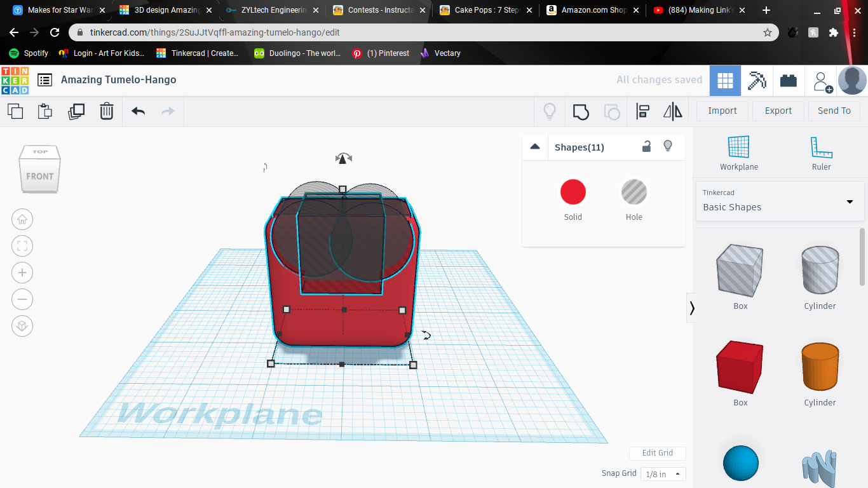The width and height of the screenshot is (868, 488).
Task: Toggle visibility lightbulb in Shapes panel
Action: [x=668, y=146]
